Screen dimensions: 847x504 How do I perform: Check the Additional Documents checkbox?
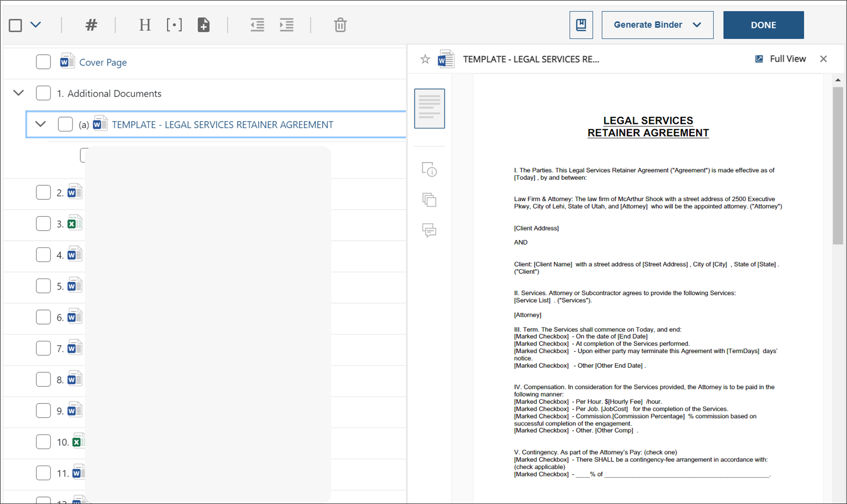[43, 93]
